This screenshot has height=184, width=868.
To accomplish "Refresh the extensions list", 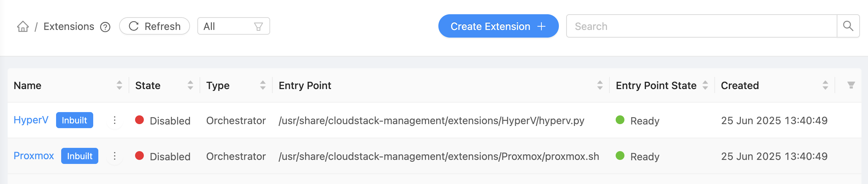I will pos(155,26).
